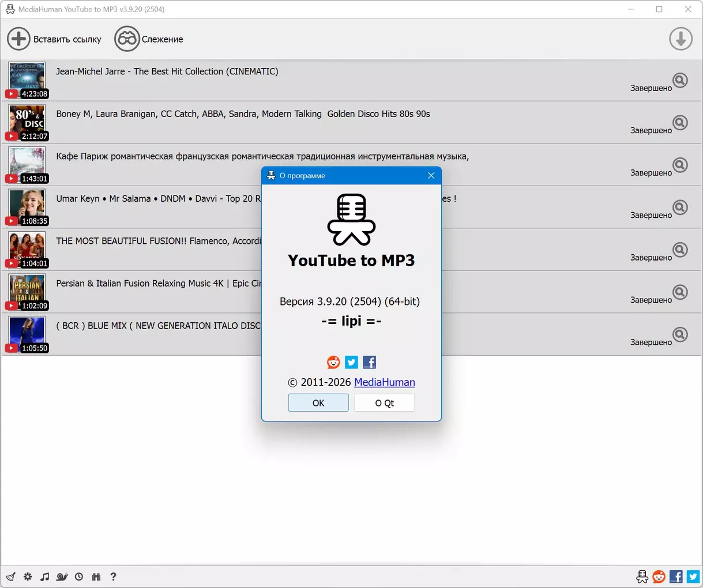Select Umar Keyn thumbnail 1:08:35
The height and width of the screenshot is (588, 703).
click(x=27, y=207)
